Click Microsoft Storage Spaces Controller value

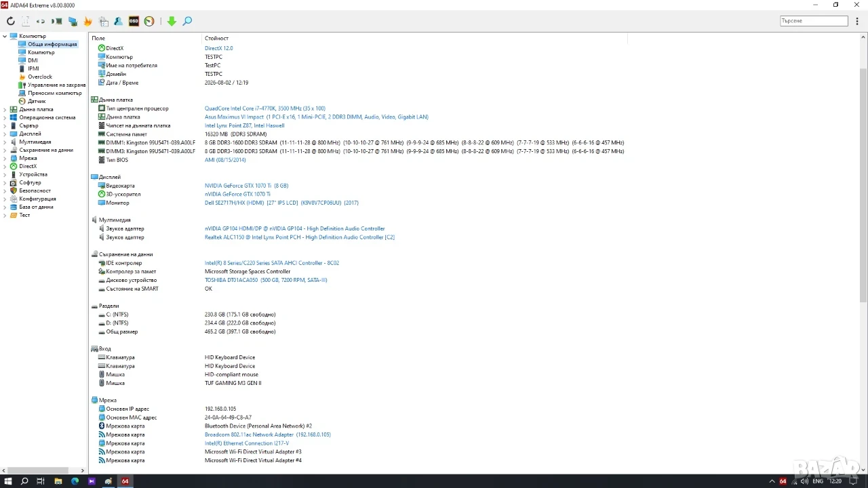click(x=248, y=271)
